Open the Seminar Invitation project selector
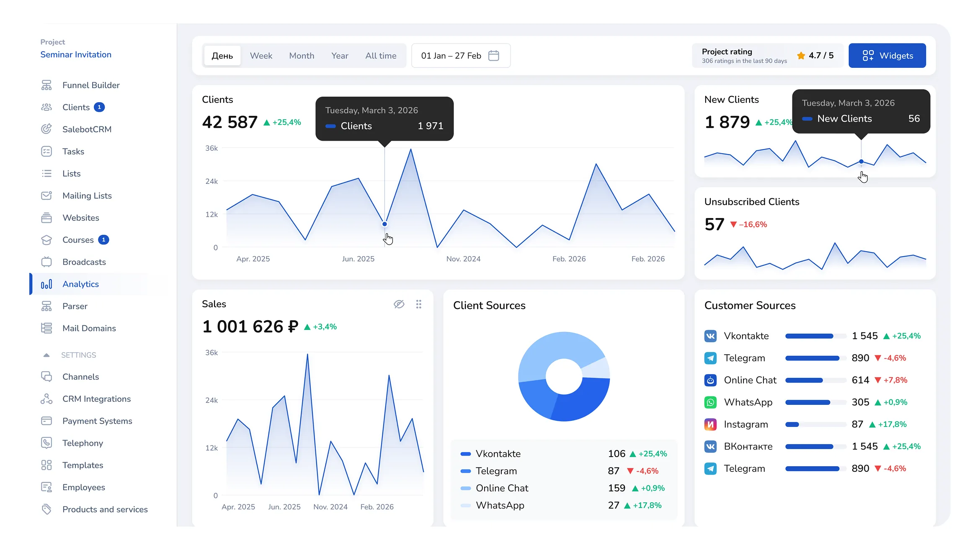Screen dimensions: 980x550 coord(76,54)
